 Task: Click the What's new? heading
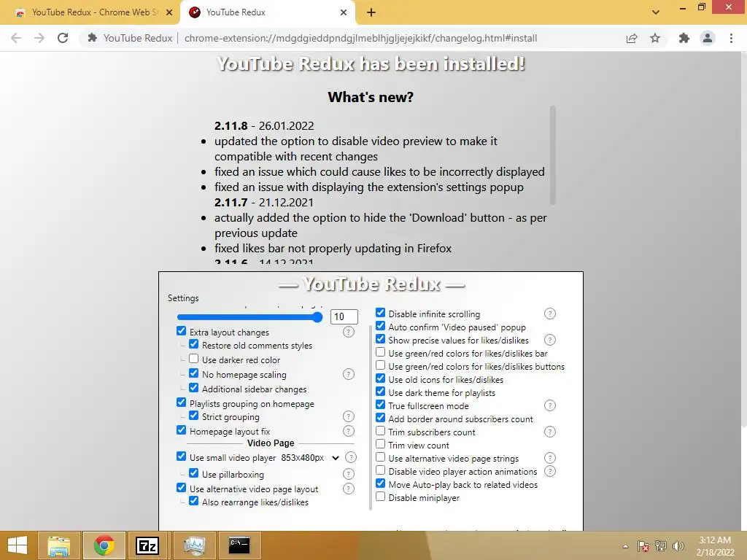point(371,97)
